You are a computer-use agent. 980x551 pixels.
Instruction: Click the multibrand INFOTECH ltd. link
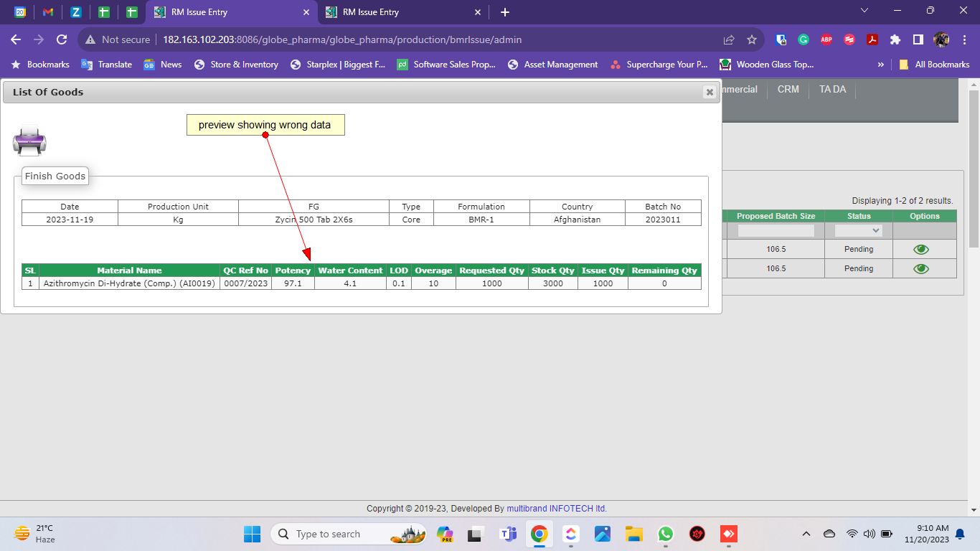click(556, 509)
